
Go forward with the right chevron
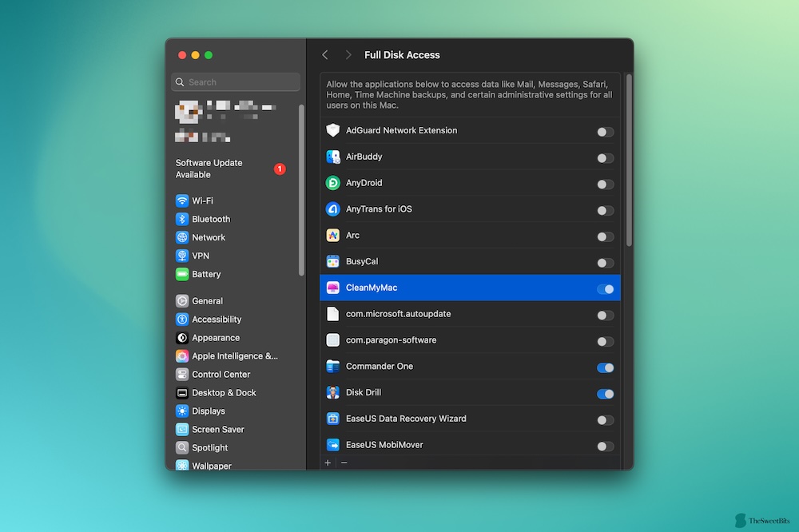coord(348,55)
